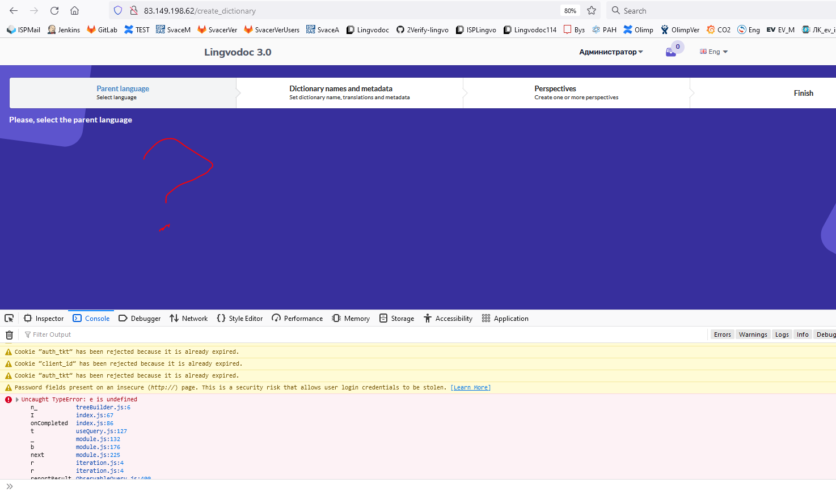Open module.js:132 source link
This screenshot has width=836, height=504.
tap(98, 439)
